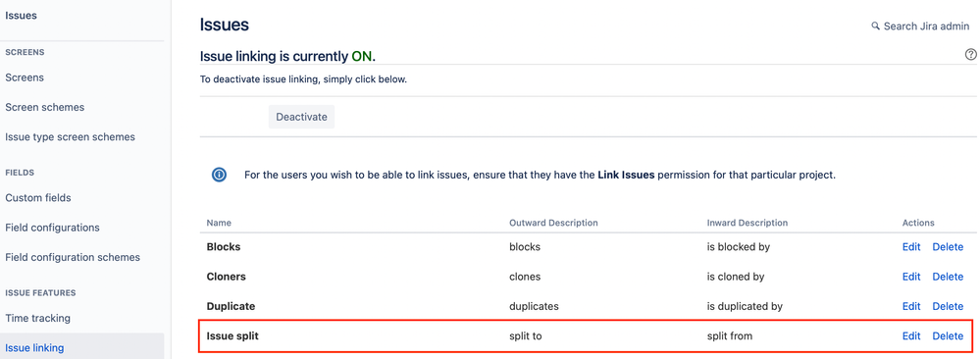Open Issue type screen schemes
This screenshot has width=980, height=359.
pyautogui.click(x=70, y=136)
